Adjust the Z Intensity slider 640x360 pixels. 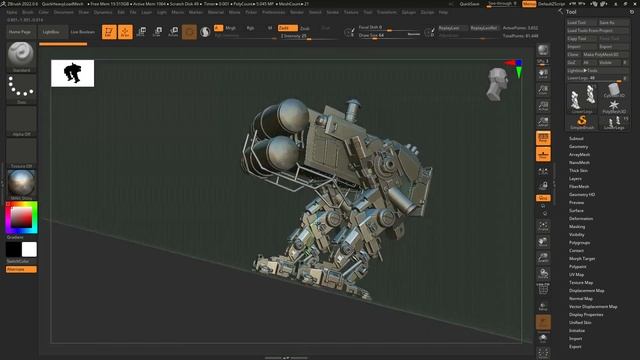pos(309,36)
